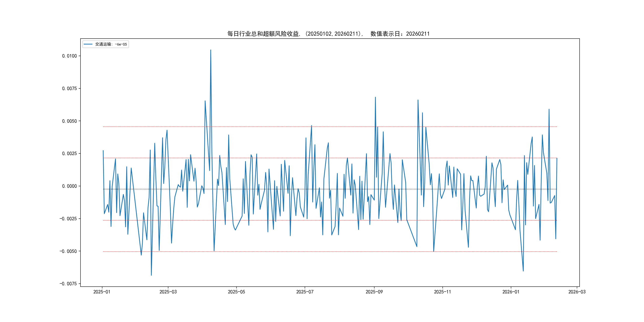The width and height of the screenshot is (644, 322).
Task: Click the 0.0100 y-axis tick label
Action: point(70,56)
